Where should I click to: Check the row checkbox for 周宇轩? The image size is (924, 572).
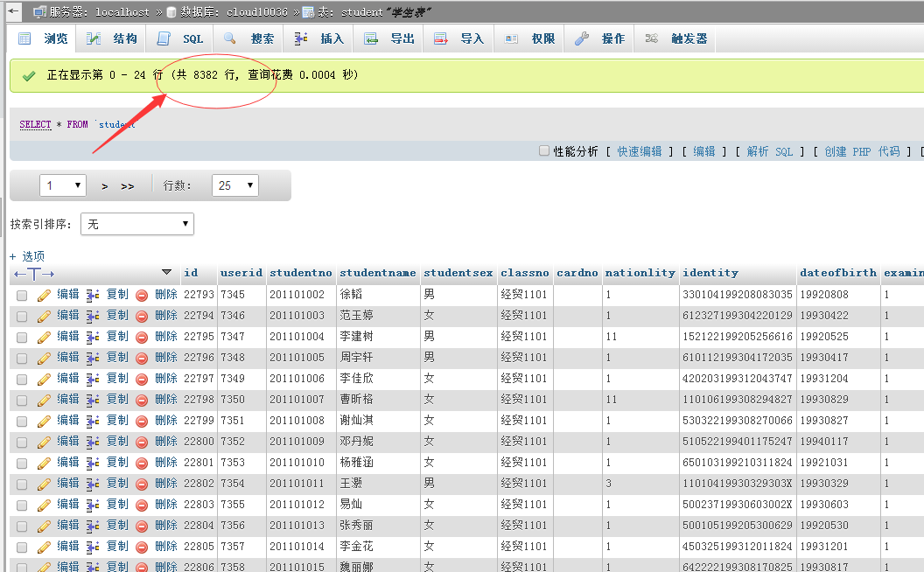tap(22, 359)
